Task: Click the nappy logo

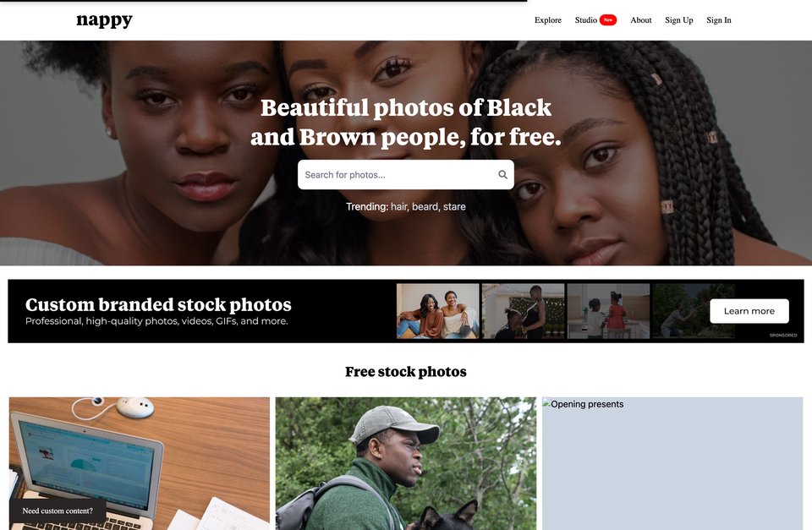Action: pyautogui.click(x=104, y=20)
